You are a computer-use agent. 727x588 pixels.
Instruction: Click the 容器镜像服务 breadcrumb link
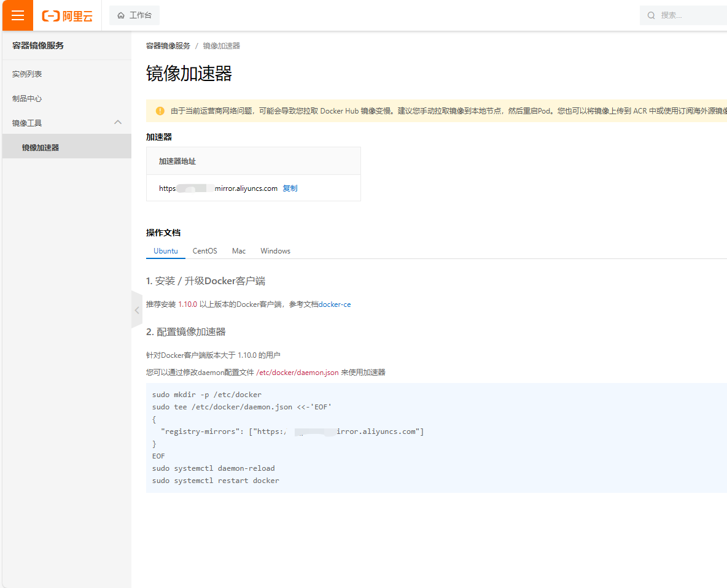(168, 46)
